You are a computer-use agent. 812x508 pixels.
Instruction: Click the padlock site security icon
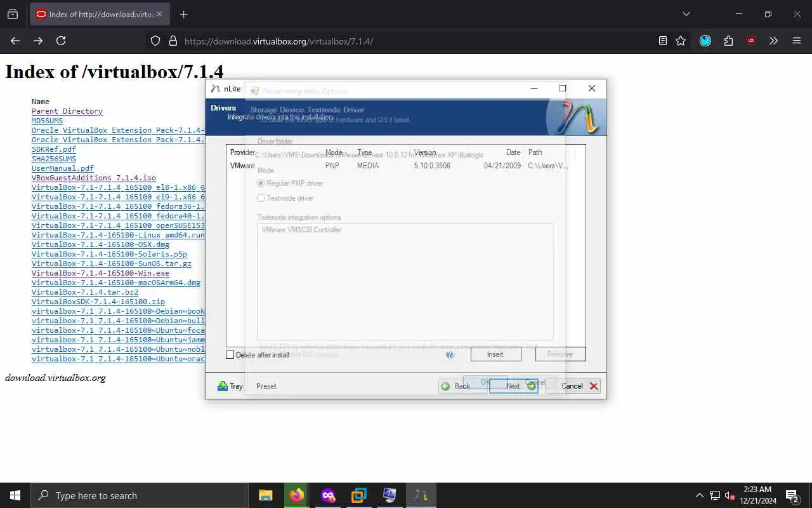coord(173,41)
